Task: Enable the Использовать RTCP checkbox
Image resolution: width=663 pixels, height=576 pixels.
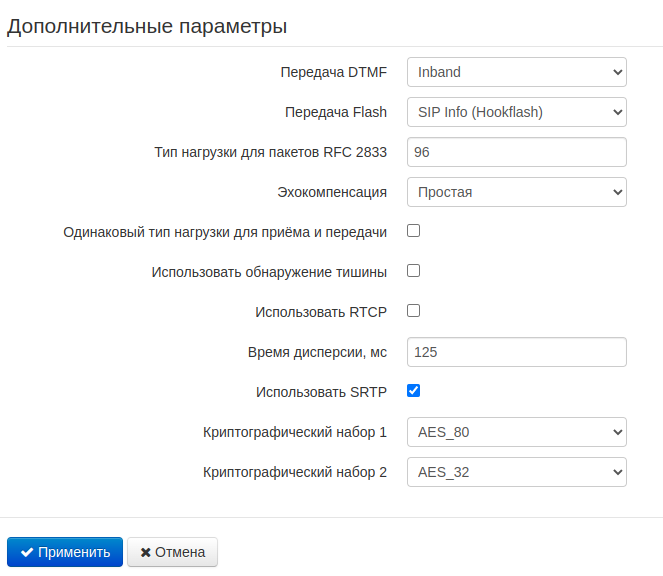Action: [x=413, y=311]
